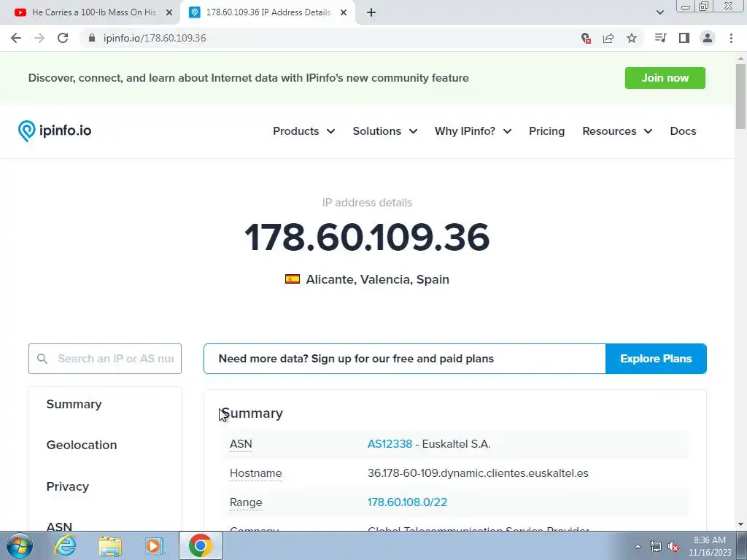747x560 pixels.
Task: Click the ASN row label
Action: [x=241, y=444]
